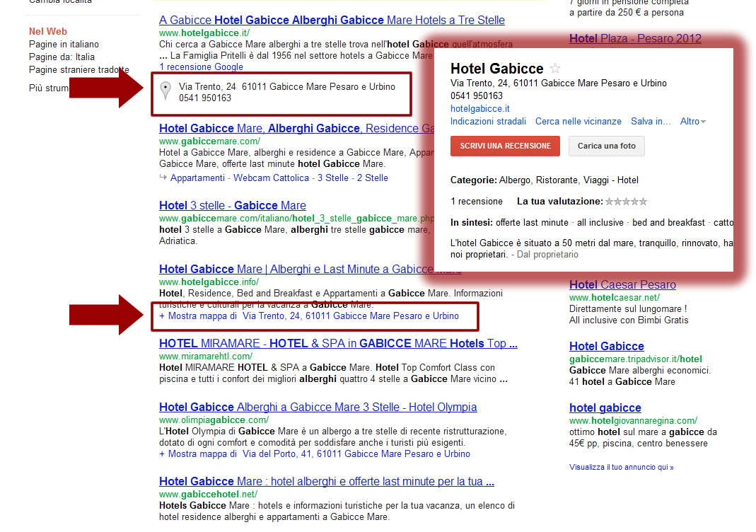Select Pagine straniere tradotte filter
Screen dimensions: 756x532
point(79,70)
